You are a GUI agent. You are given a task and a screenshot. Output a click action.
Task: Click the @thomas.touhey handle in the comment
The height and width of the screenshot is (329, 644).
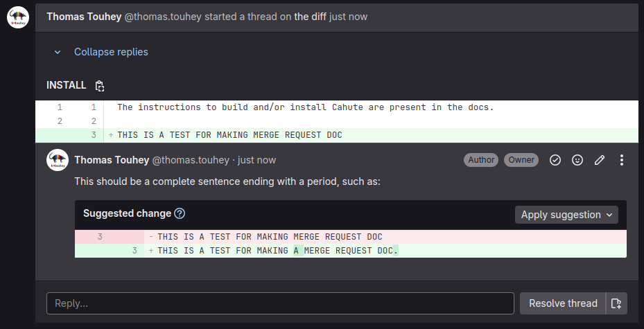(x=190, y=160)
